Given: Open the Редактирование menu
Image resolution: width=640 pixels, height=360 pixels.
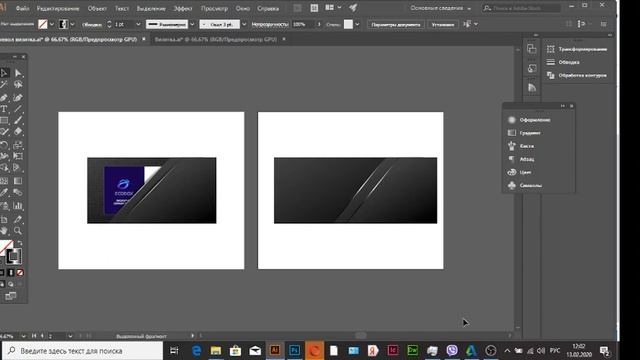Looking at the screenshot, I should click(x=58, y=8).
